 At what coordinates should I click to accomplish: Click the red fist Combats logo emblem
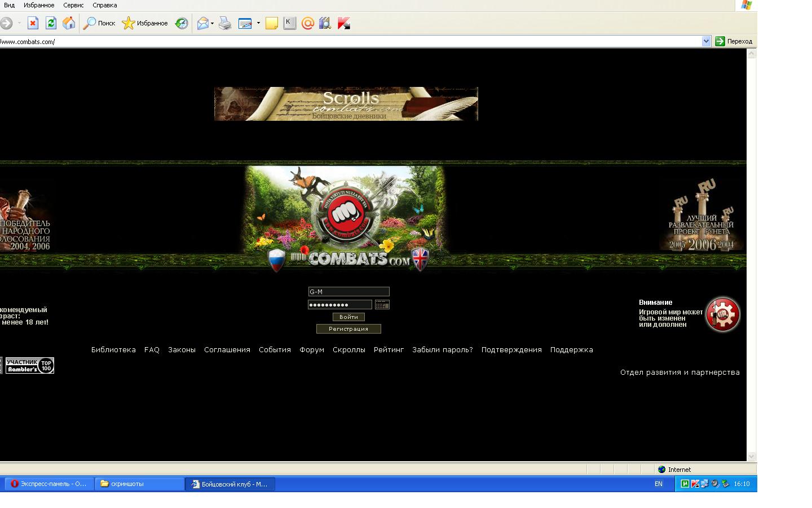coord(345,215)
